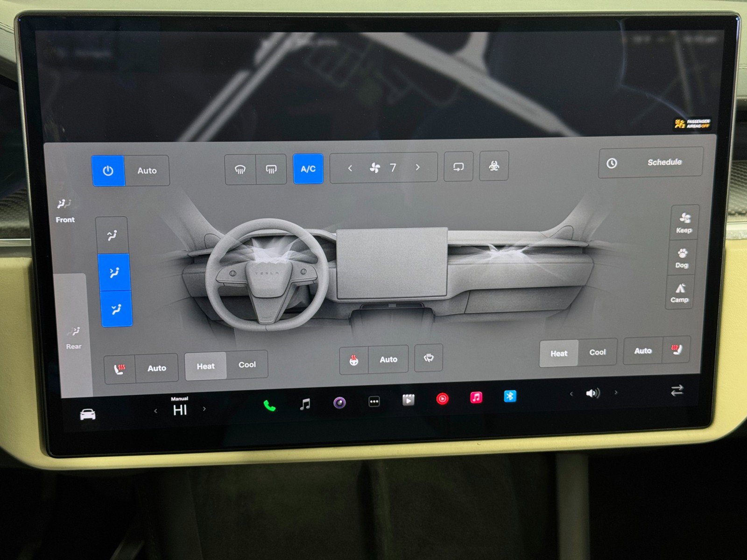747x560 pixels.
Task: Toggle the climate system power button
Action: (108, 170)
